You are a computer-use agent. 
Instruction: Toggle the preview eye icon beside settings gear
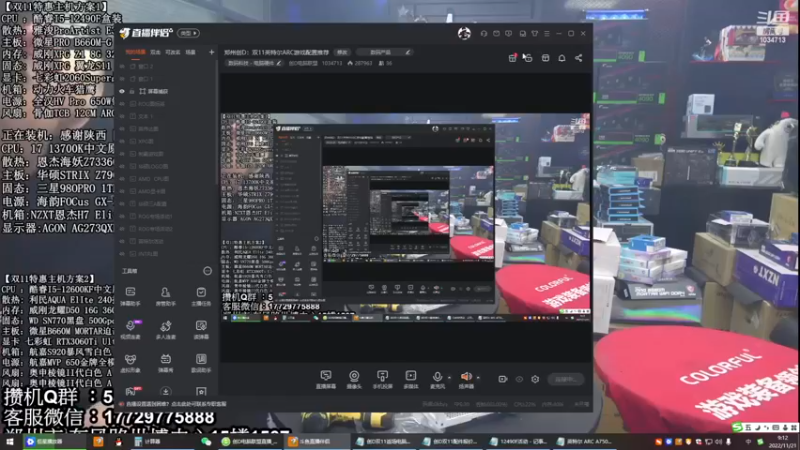[x=519, y=379]
